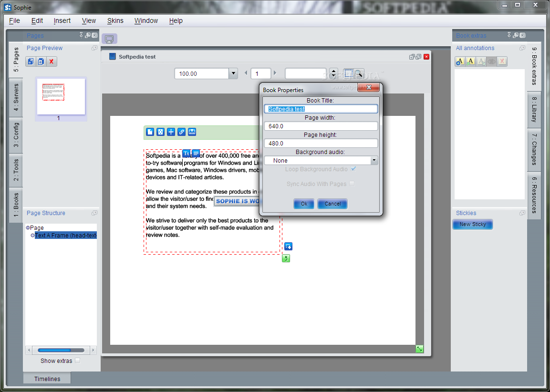Click the Softpedia test book icon in title
The width and height of the screenshot is (550, 392).
coord(112,56)
